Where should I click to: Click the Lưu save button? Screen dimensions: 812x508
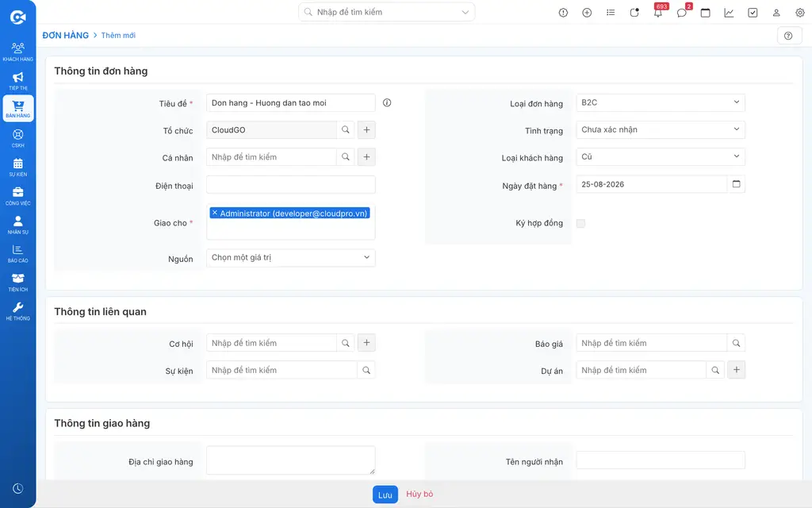point(385,495)
